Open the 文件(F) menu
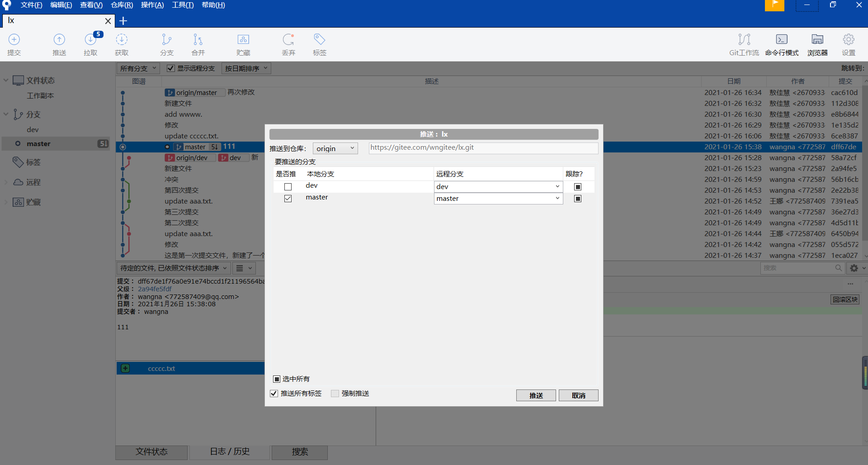Image resolution: width=868 pixels, height=465 pixels. pos(31,5)
